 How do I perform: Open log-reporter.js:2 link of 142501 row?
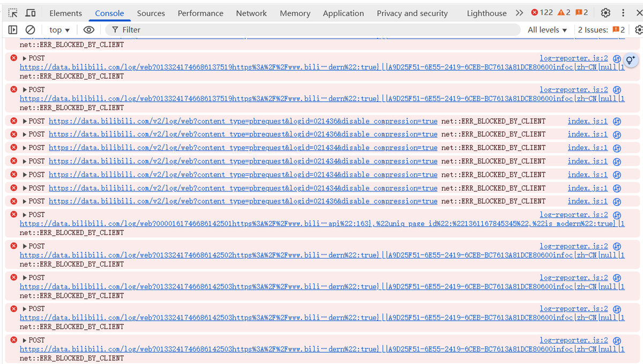pyautogui.click(x=574, y=215)
